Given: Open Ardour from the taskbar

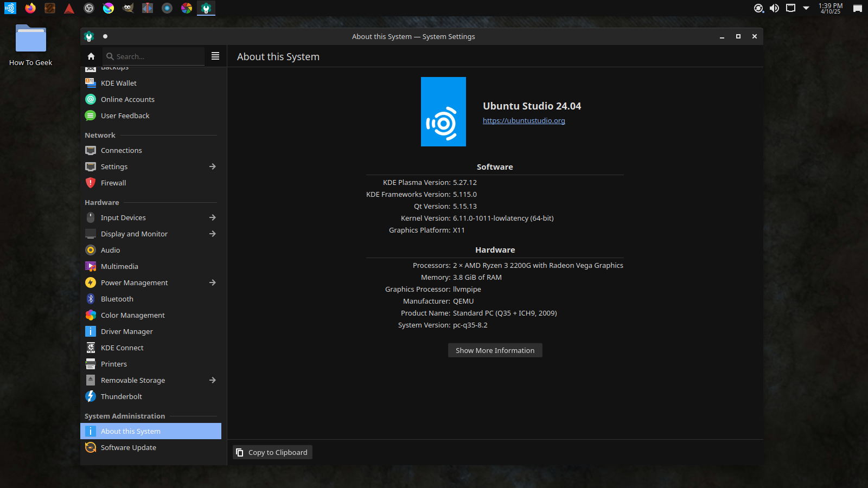Looking at the screenshot, I should pyautogui.click(x=69, y=8).
